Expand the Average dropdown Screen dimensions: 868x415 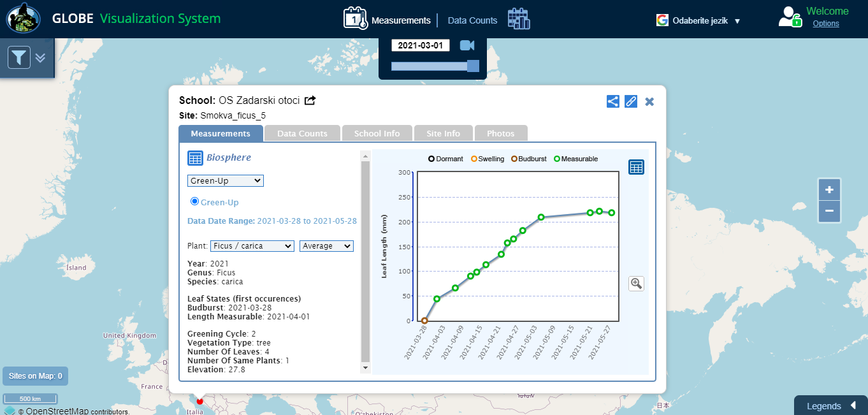click(326, 246)
